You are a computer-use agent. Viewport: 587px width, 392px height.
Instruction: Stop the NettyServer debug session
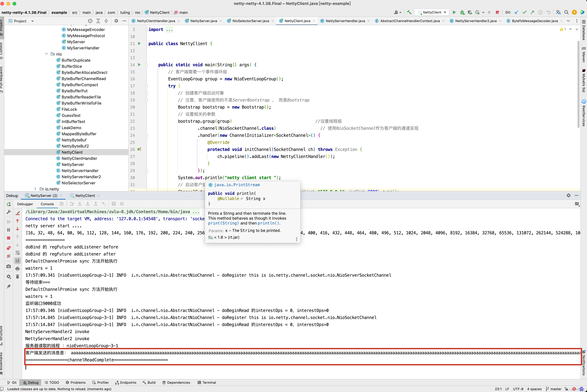click(x=8, y=238)
